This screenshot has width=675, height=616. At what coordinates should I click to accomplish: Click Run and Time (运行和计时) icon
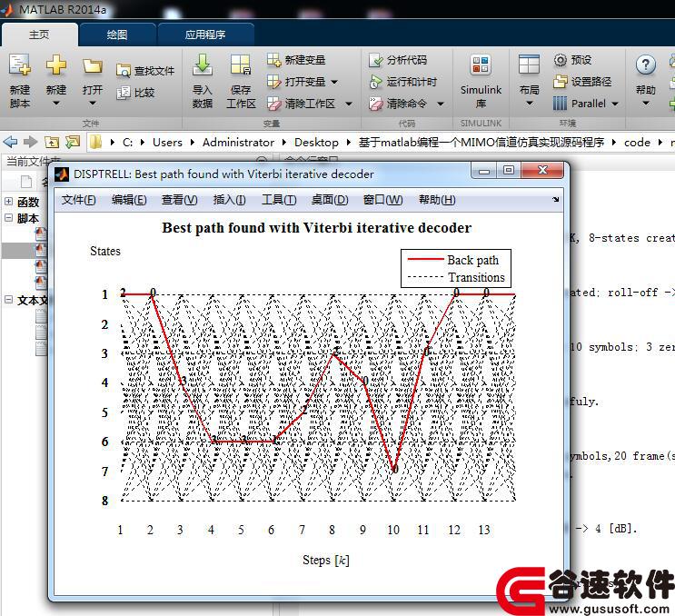click(x=376, y=82)
